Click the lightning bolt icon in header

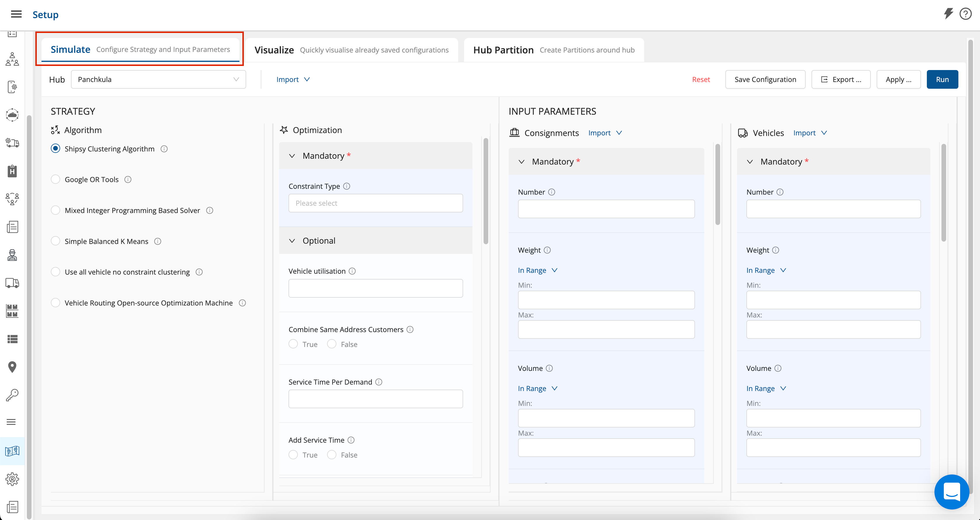click(x=948, y=14)
